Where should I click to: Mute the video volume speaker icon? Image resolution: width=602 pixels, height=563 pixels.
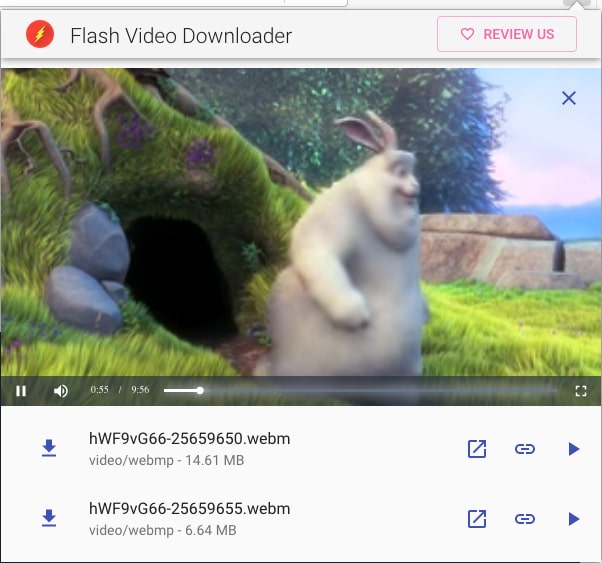point(61,391)
